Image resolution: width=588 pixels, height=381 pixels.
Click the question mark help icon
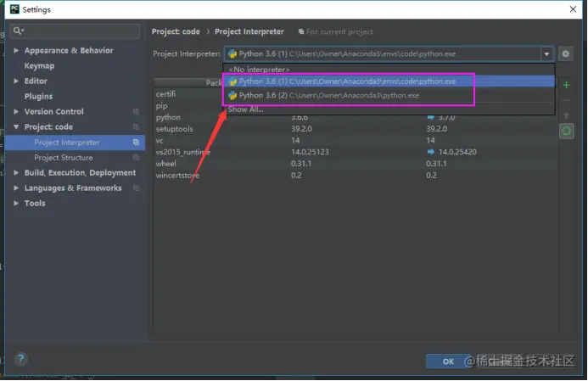coord(21,359)
